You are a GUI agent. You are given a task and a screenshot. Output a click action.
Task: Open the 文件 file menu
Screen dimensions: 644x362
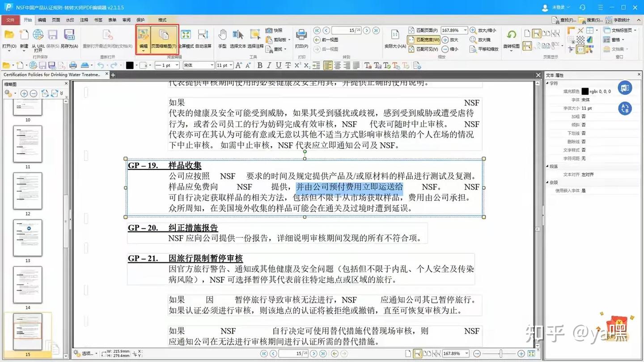tap(10, 20)
